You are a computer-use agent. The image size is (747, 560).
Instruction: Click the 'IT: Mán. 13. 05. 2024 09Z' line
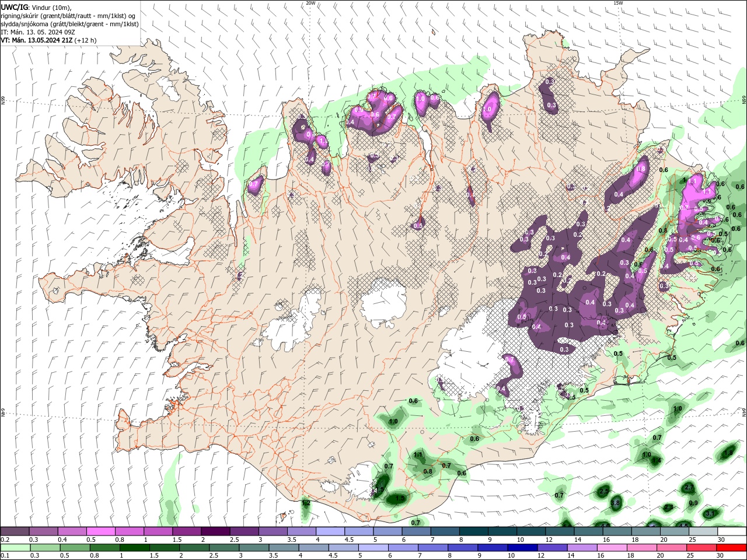coord(39,32)
